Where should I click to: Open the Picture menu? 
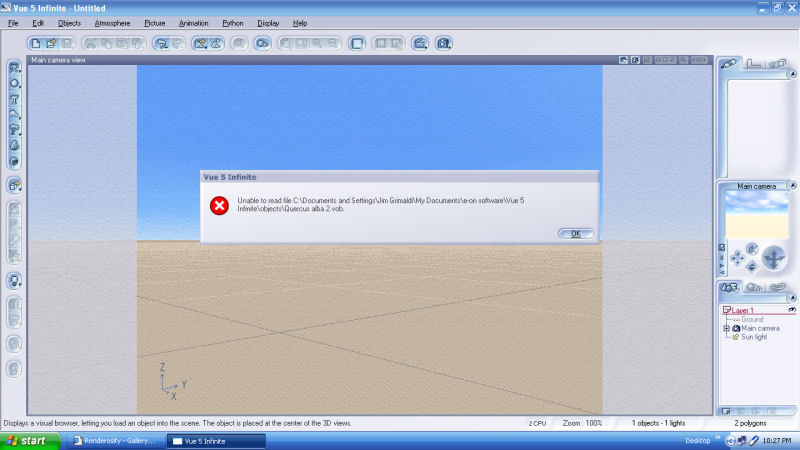click(155, 23)
